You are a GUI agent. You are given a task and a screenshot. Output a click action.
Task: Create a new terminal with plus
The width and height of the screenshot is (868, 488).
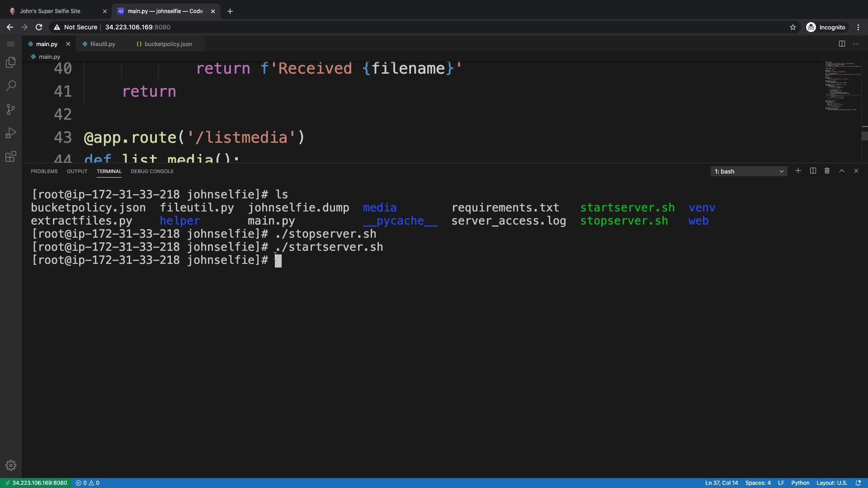pyautogui.click(x=798, y=171)
